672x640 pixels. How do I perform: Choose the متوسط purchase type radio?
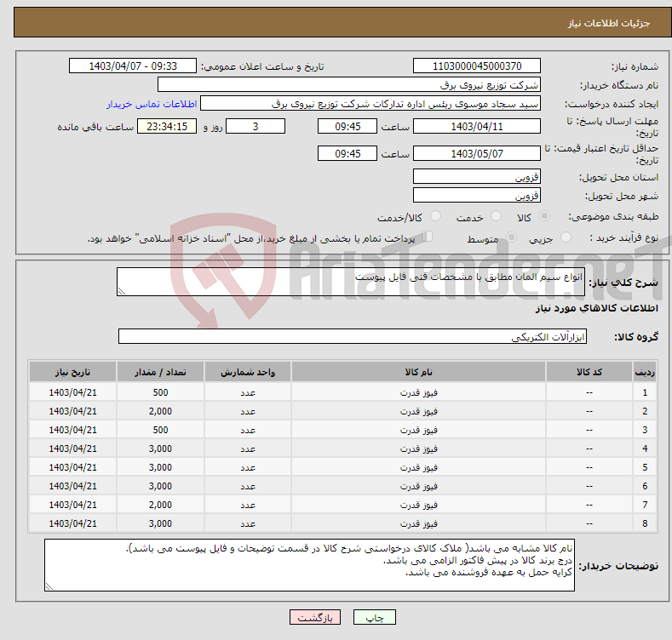pos(511,237)
